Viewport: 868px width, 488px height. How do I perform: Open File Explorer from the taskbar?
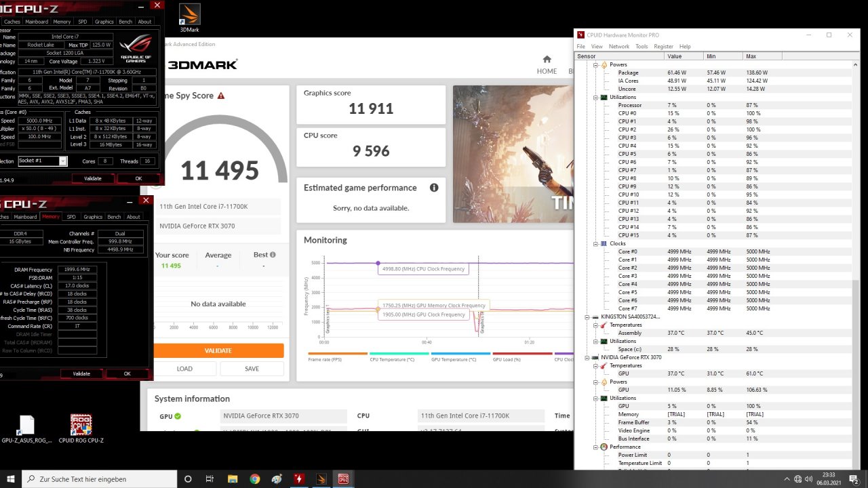coord(233,479)
